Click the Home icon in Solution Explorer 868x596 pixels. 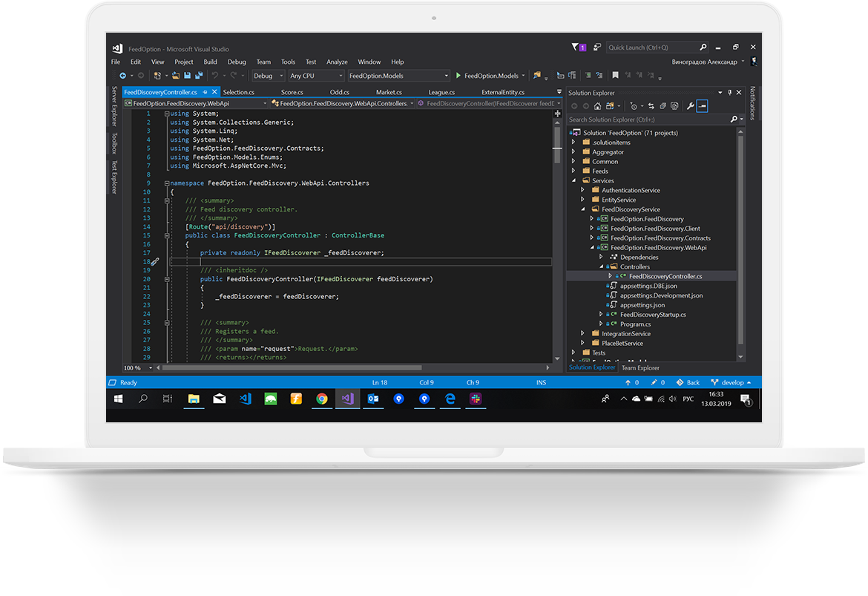[x=597, y=106]
